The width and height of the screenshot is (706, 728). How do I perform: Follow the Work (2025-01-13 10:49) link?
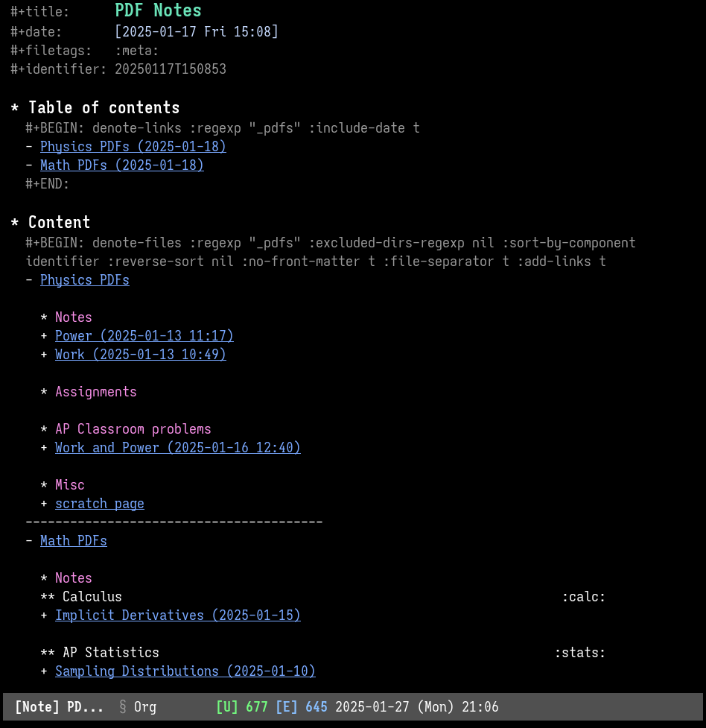click(x=141, y=354)
